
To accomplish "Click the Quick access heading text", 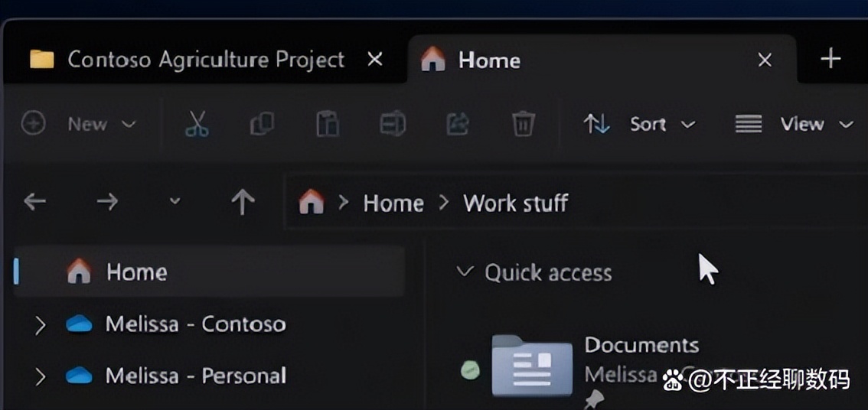I will tap(549, 273).
